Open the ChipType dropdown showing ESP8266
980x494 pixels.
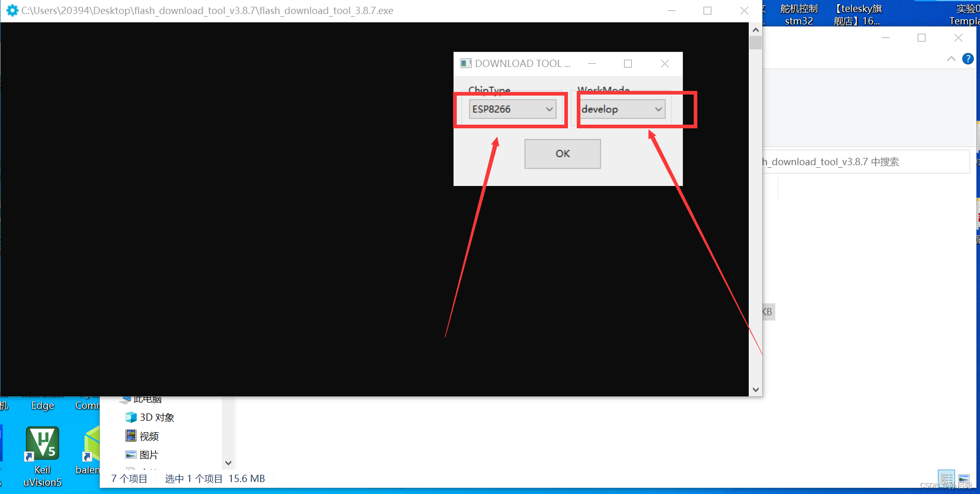pos(512,109)
